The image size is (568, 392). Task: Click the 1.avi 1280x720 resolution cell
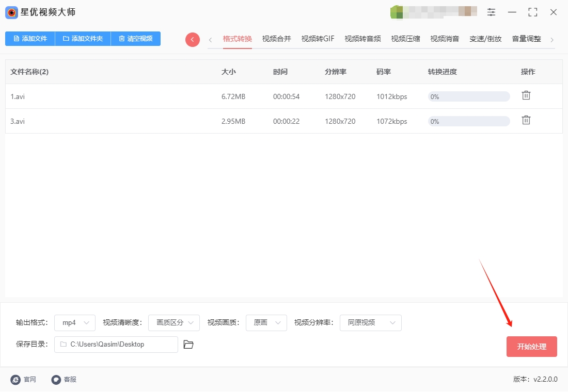click(x=340, y=96)
